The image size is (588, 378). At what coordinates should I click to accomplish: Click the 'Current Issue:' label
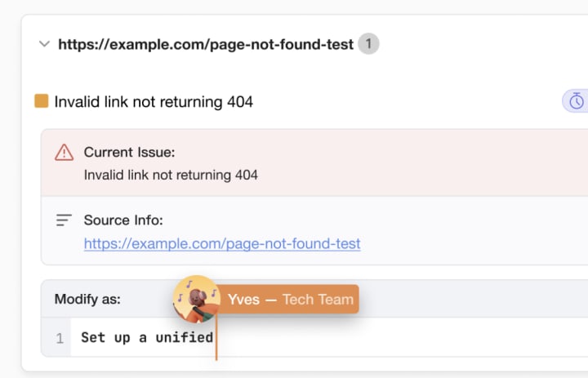[129, 152]
